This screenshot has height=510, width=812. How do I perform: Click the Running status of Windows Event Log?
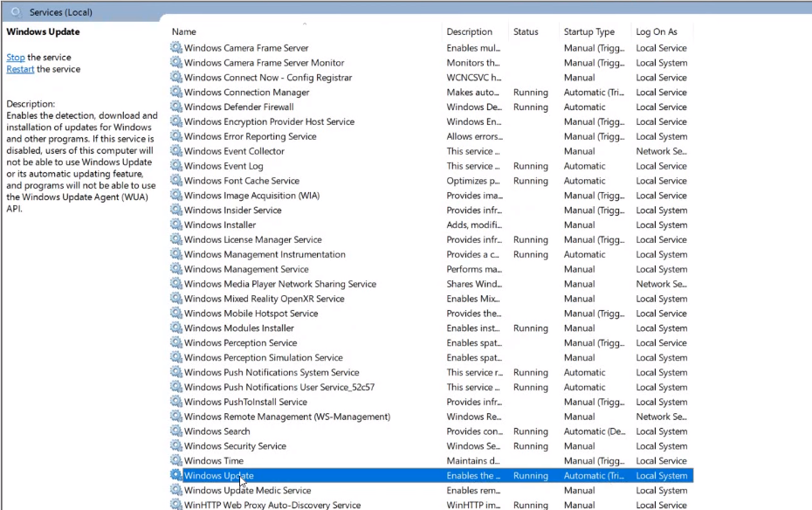tap(530, 166)
